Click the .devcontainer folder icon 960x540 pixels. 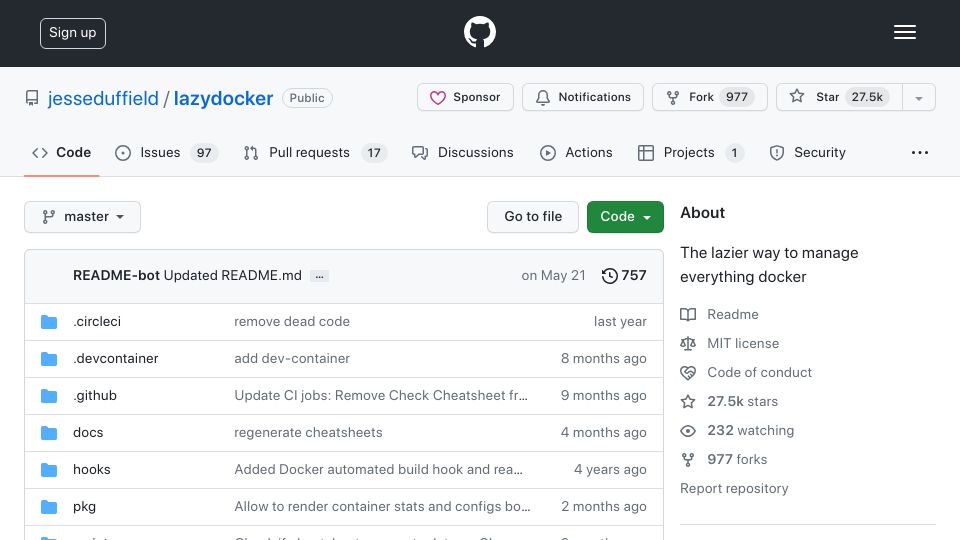49,359
